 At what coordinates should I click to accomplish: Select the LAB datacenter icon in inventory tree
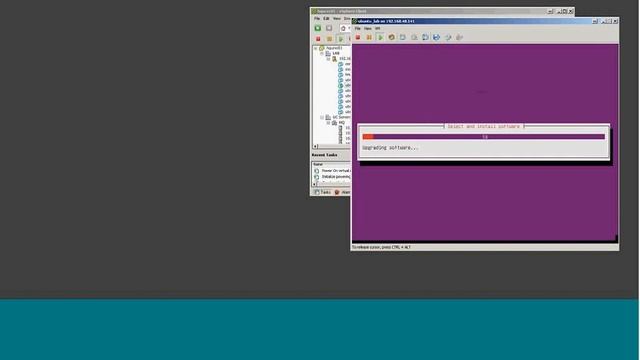pyautogui.click(x=328, y=53)
